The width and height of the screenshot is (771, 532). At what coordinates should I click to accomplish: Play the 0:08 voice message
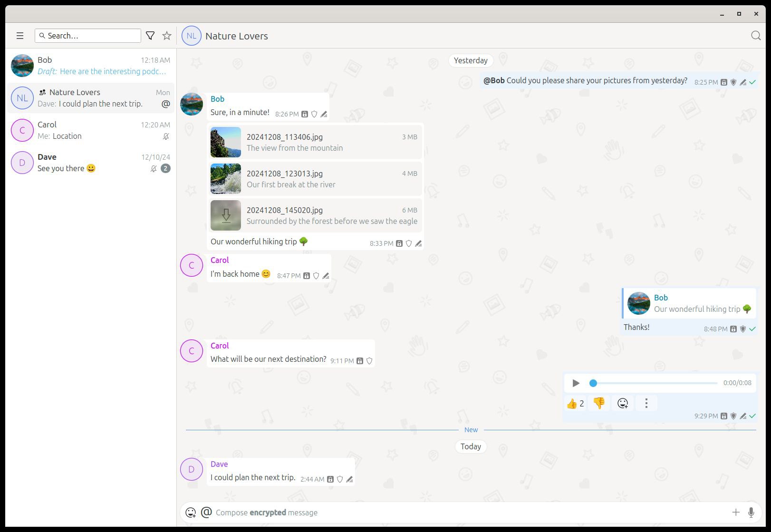pyautogui.click(x=576, y=383)
